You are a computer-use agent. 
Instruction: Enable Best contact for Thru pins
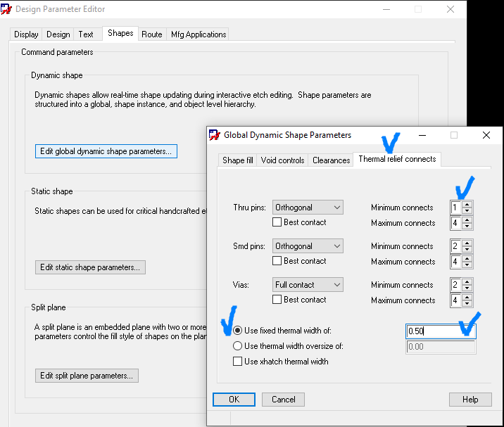coord(277,222)
